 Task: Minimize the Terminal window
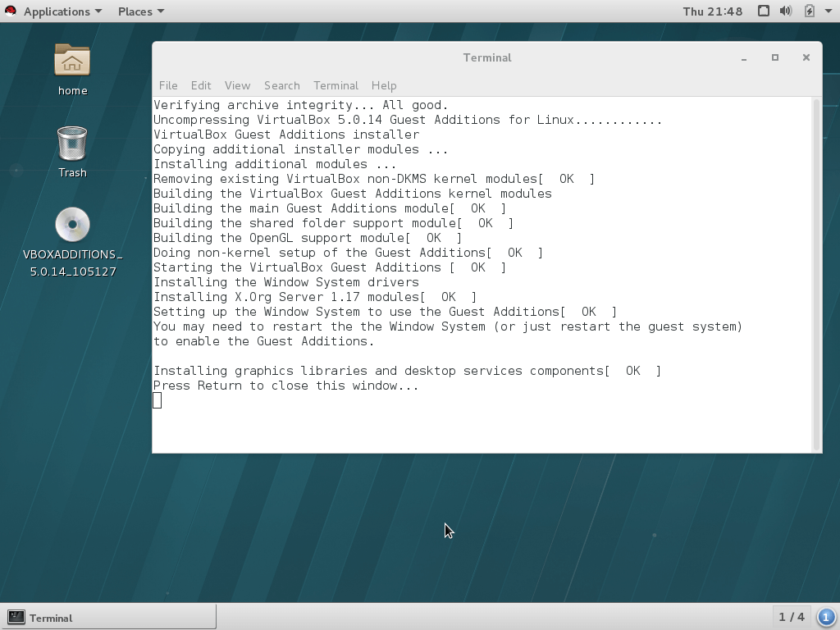[x=744, y=58]
